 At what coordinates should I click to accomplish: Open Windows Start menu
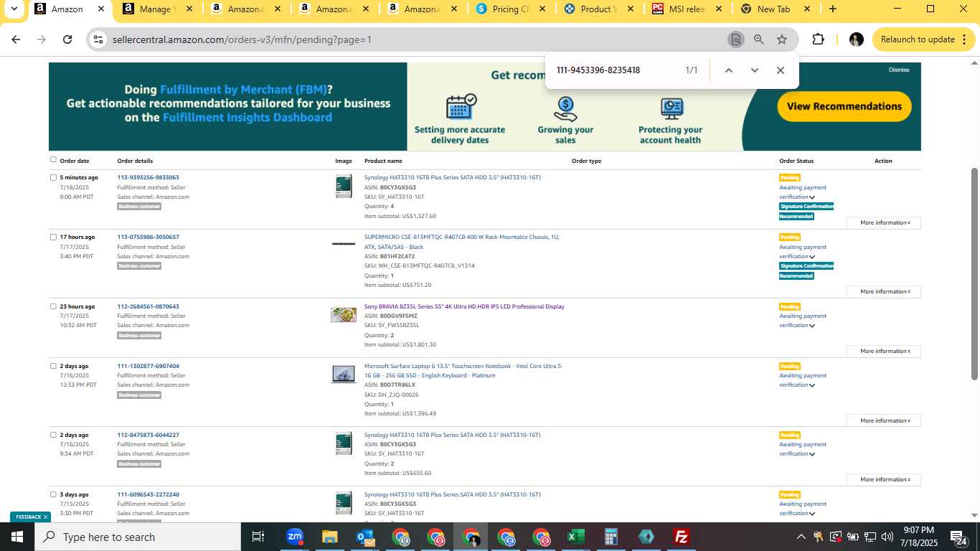point(17,537)
